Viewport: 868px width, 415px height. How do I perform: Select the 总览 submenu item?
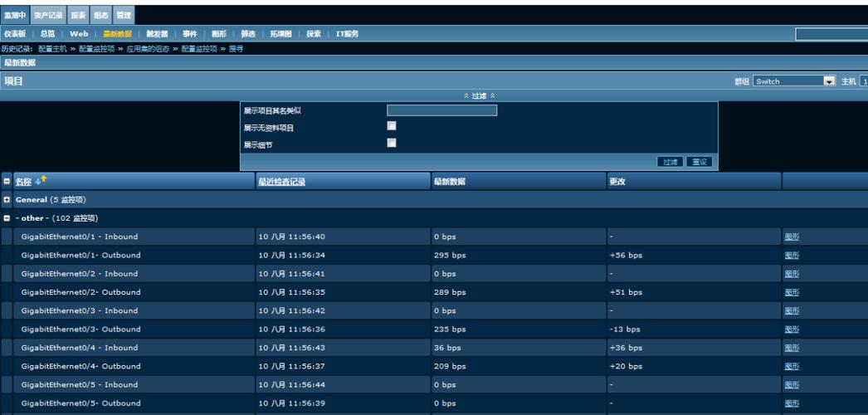coord(47,34)
